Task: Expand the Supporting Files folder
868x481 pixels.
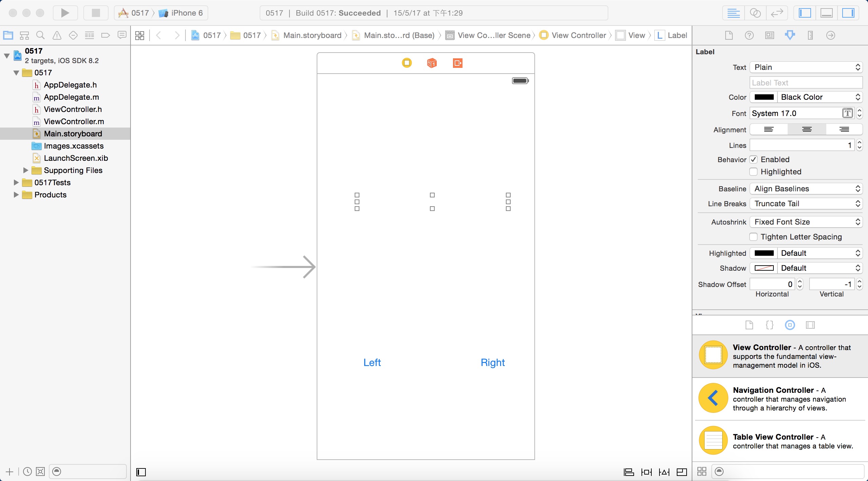Action: coord(26,170)
